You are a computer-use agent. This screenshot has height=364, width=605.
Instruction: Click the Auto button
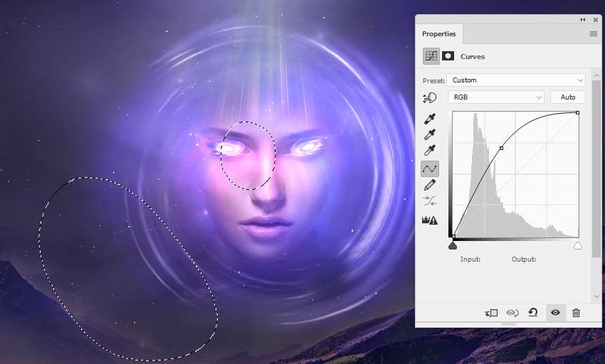click(x=567, y=97)
